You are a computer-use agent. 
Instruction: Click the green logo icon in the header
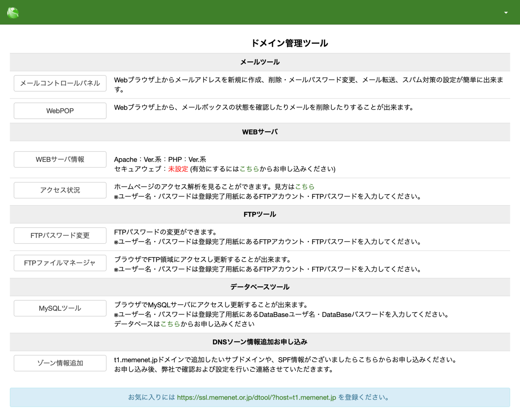pyautogui.click(x=13, y=12)
